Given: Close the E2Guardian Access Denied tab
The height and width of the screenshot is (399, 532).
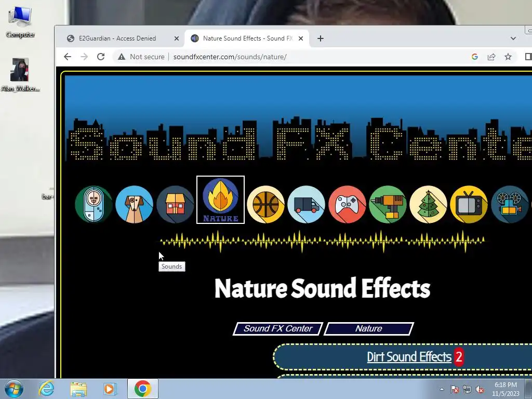Looking at the screenshot, I should tap(177, 38).
